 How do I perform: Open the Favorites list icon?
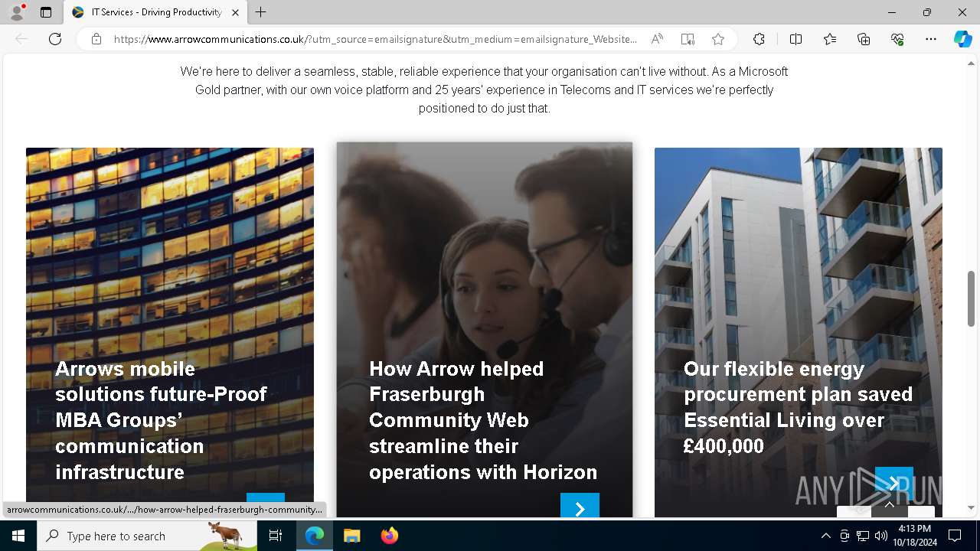[830, 39]
